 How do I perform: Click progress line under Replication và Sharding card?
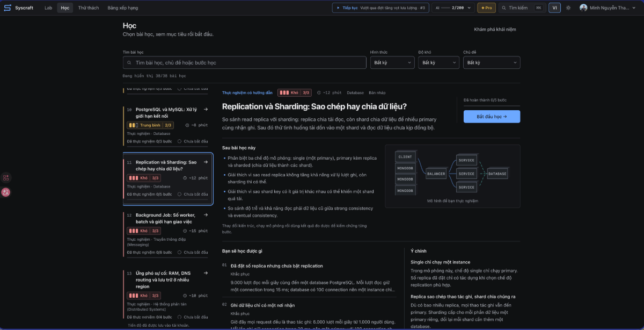pyautogui.click(x=167, y=200)
